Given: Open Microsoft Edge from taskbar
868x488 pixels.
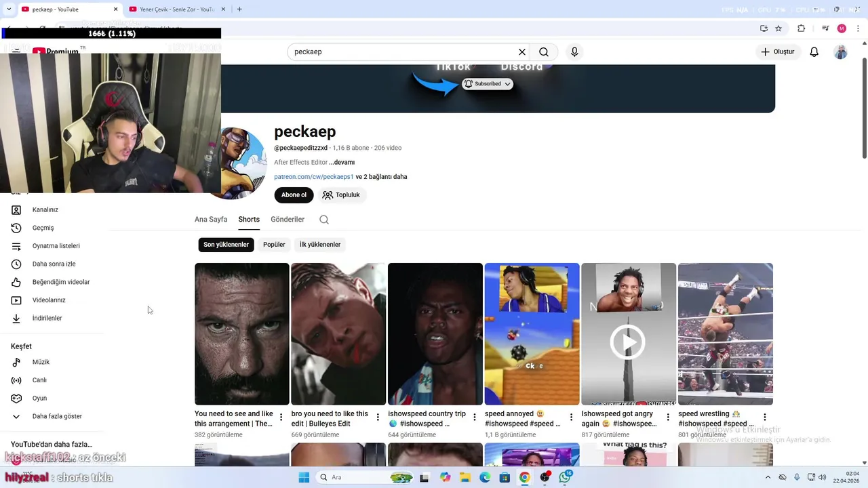Looking at the screenshot, I should click(x=485, y=477).
